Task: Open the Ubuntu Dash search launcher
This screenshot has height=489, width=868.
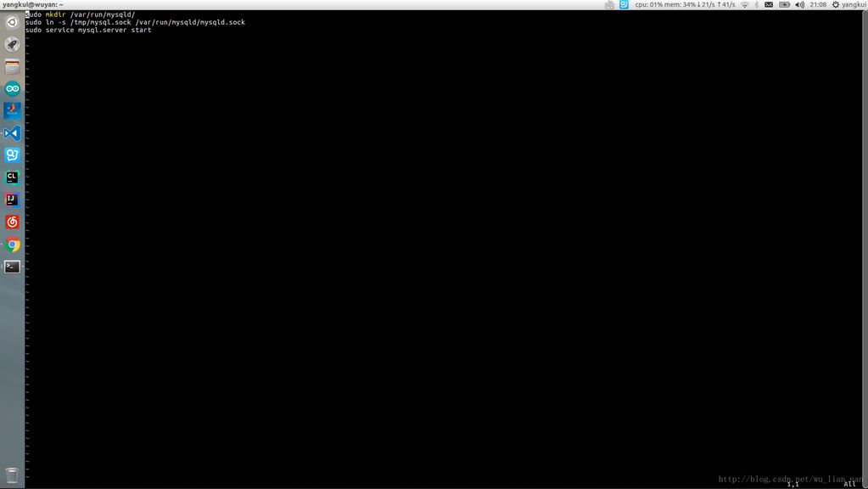Action: tap(12, 22)
